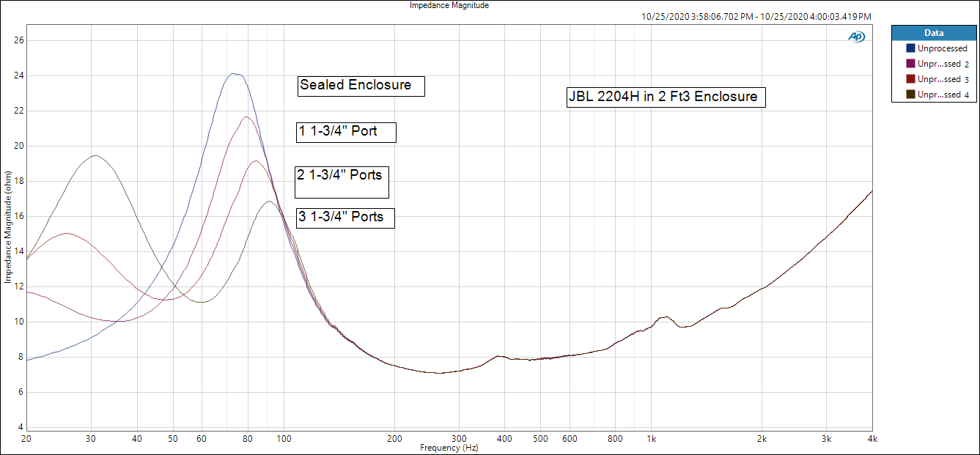Click the 26 ohm axis tick label
This screenshot has width=980, height=455.
[20, 40]
